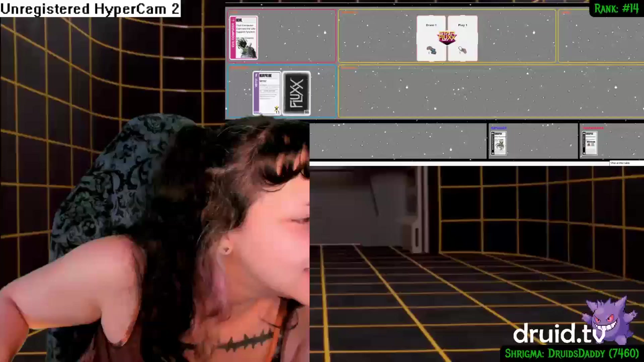This screenshot has width=644, height=362.
Task: Focus the 'Chat at this table' input
Action: 627,163
